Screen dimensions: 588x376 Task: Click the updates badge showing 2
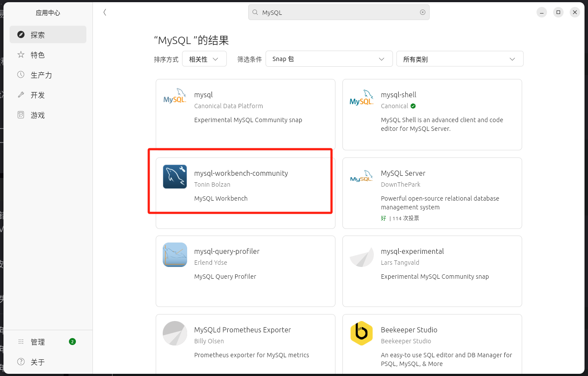click(72, 342)
